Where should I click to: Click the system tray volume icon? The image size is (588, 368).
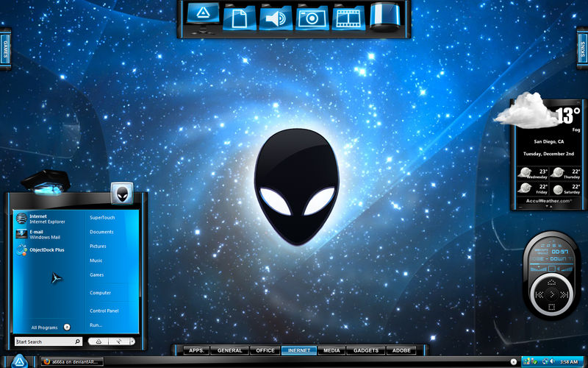(553, 361)
